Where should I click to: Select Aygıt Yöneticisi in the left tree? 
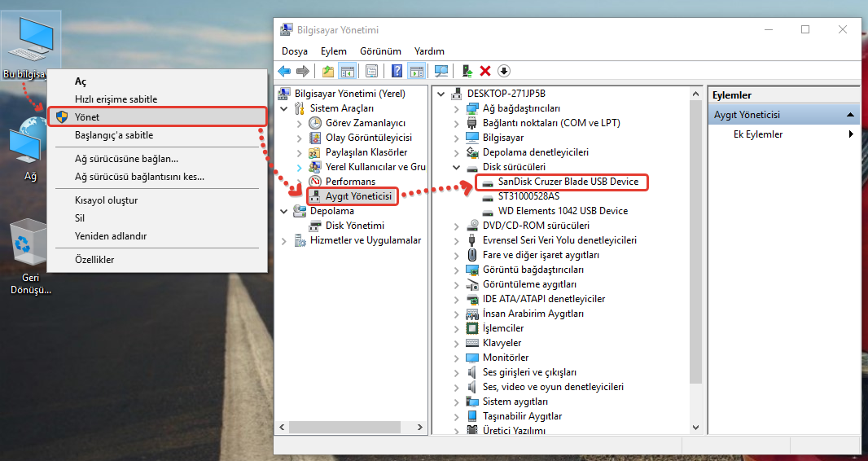(358, 196)
